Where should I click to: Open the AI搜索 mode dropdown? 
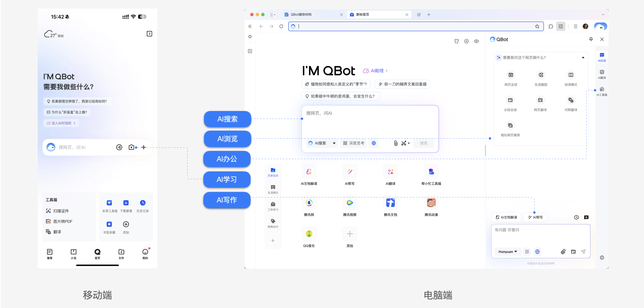[x=322, y=143]
